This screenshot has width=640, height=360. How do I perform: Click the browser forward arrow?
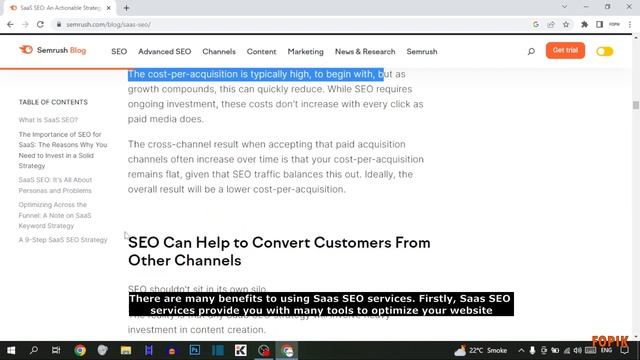25,24
